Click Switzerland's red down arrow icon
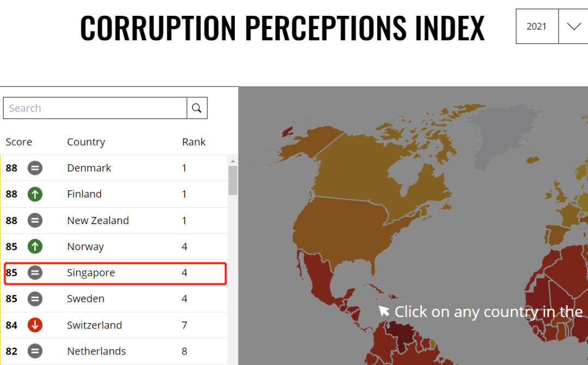The width and height of the screenshot is (588, 365). click(35, 325)
